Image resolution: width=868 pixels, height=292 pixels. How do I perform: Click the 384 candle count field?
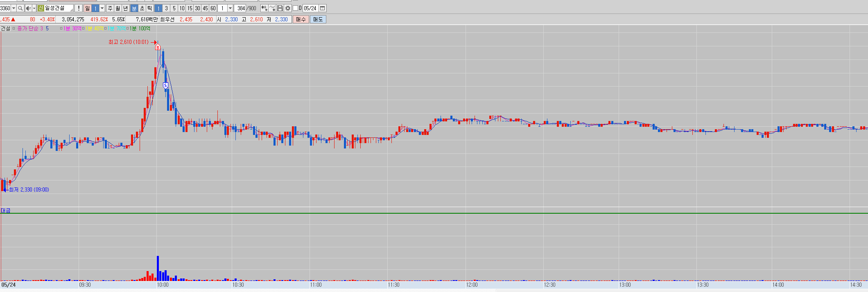[x=241, y=8]
